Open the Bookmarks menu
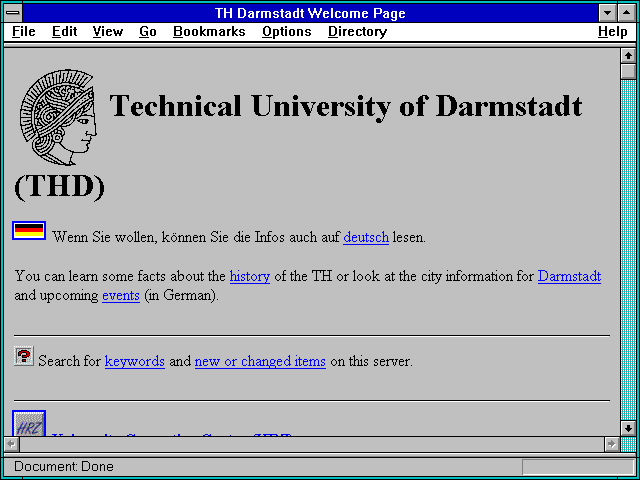 pyautogui.click(x=209, y=31)
